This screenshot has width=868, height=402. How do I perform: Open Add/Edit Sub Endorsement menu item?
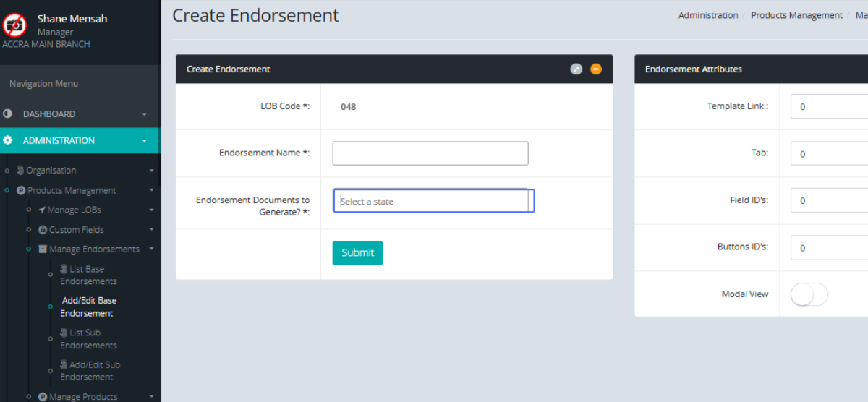click(90, 371)
